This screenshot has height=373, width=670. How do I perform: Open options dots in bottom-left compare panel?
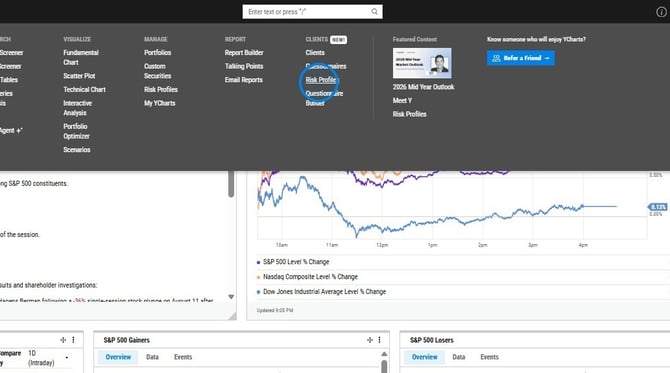[x=73, y=340]
